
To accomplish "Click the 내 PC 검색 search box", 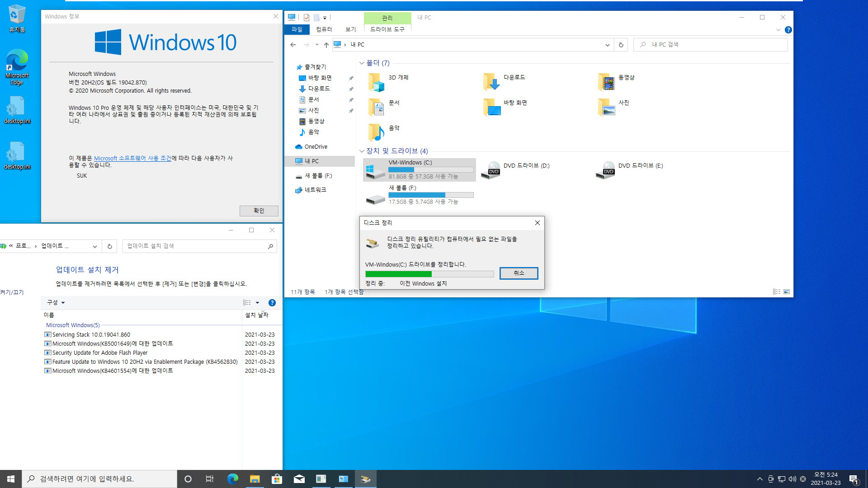I will click(710, 45).
